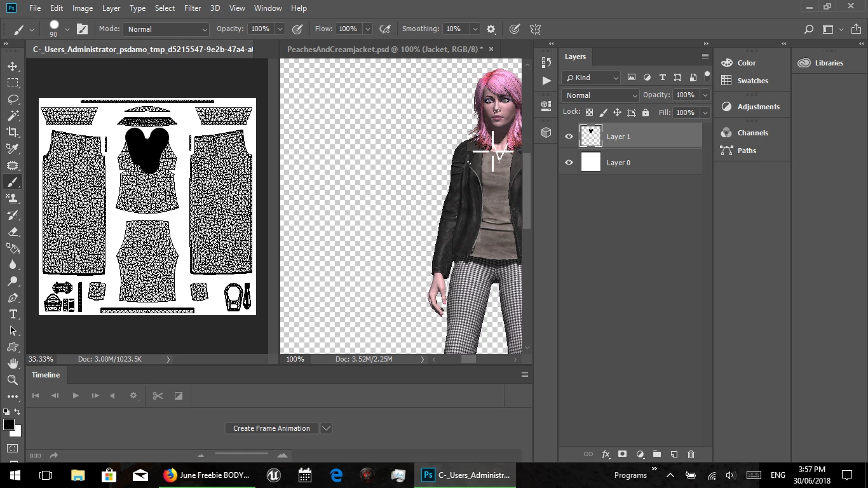The height and width of the screenshot is (488, 868).
Task: Expand the layer Kind filter dropdown
Action: (x=591, y=78)
